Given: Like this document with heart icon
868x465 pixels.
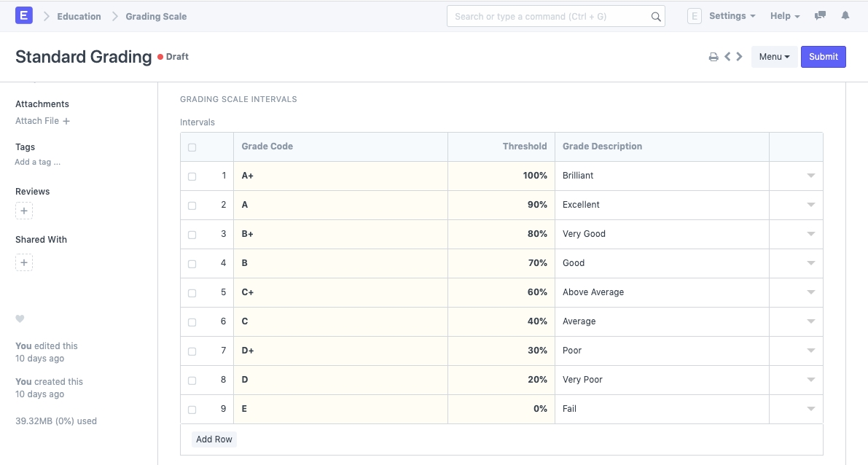Looking at the screenshot, I should (20, 319).
